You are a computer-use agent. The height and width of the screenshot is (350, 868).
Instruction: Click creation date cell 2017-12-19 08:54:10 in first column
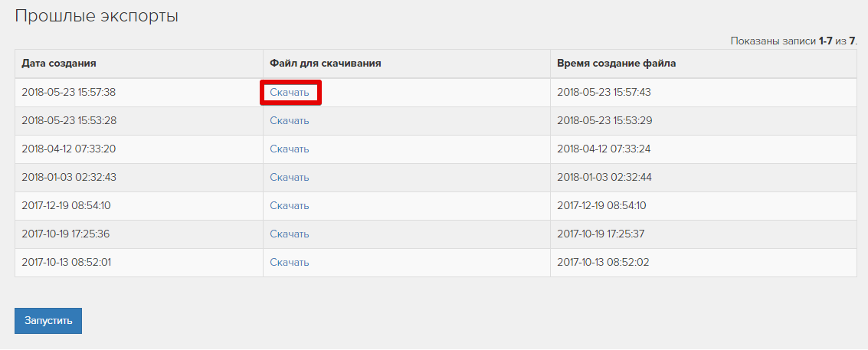point(66,206)
